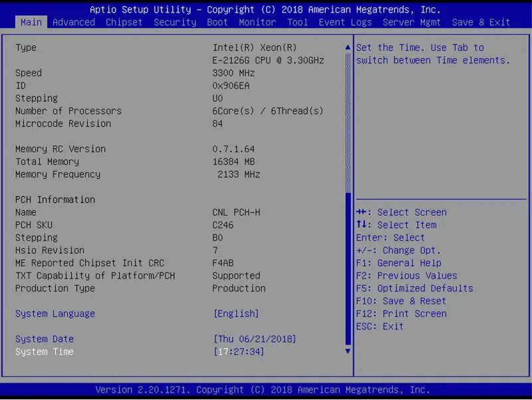Click the 6Core(s) / 6Thread(s) value
This screenshot has width=532, height=400.
pyautogui.click(x=268, y=111)
